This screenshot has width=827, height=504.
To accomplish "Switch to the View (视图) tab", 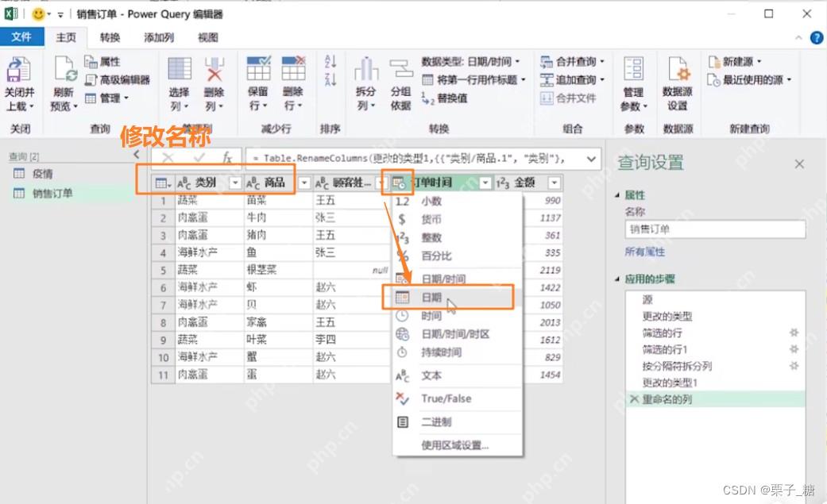I will pos(208,37).
